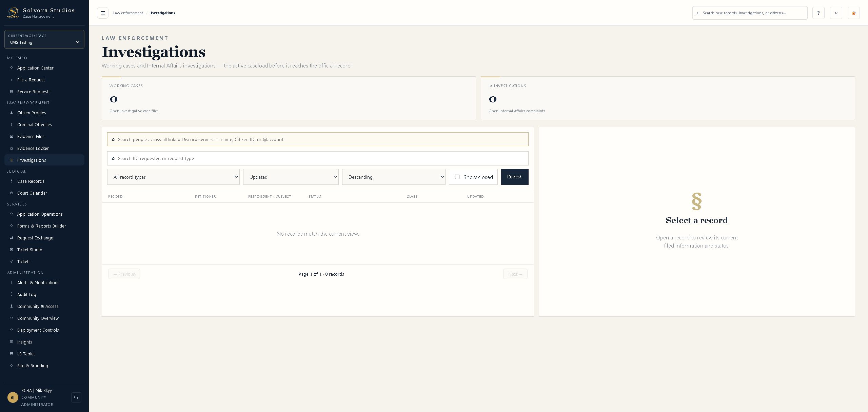This screenshot has height=412, width=868.
Task: Open the notifications icon at far right of top bar
Action: (x=854, y=13)
